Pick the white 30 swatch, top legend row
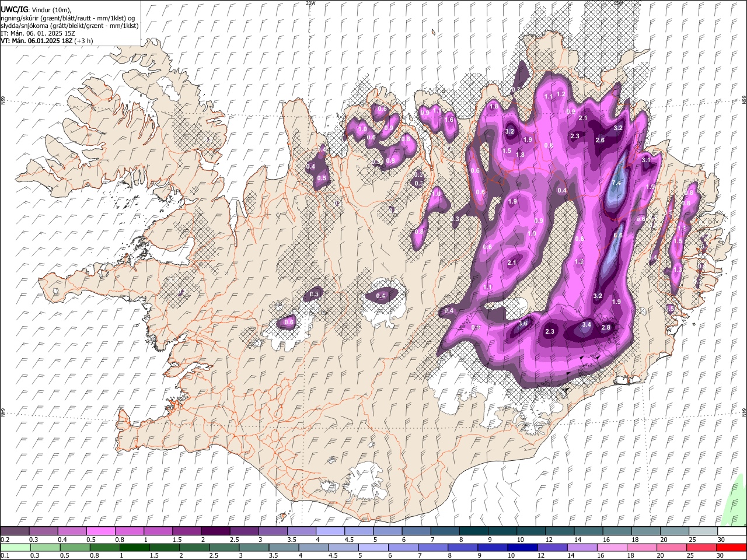 click(732, 531)
